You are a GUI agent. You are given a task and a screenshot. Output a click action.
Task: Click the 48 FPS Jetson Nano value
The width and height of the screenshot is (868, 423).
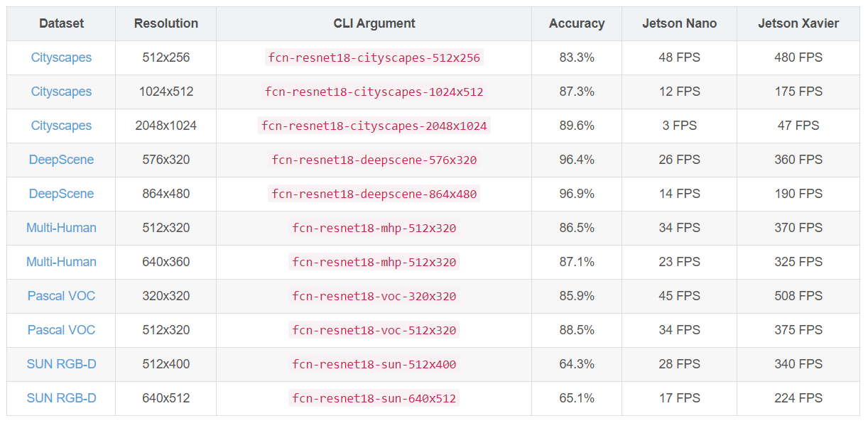coord(680,57)
